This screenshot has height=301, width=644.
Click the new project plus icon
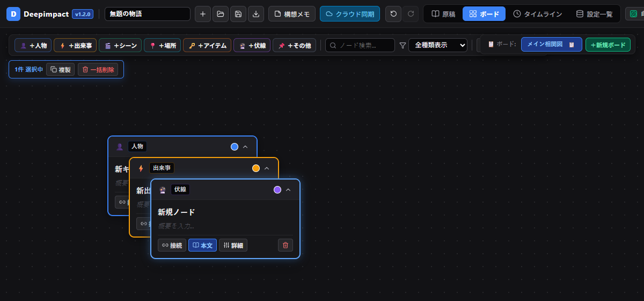point(202,14)
